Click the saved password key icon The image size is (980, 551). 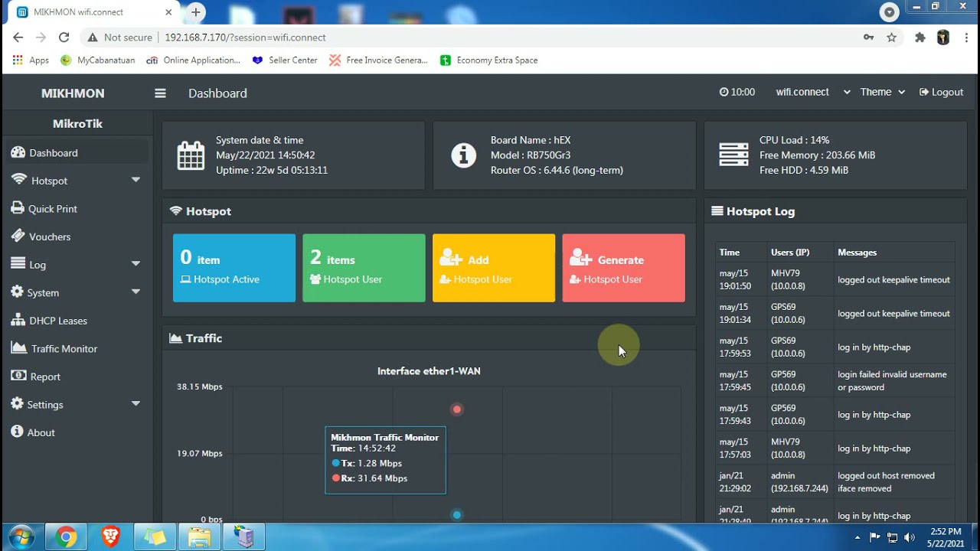tap(869, 37)
